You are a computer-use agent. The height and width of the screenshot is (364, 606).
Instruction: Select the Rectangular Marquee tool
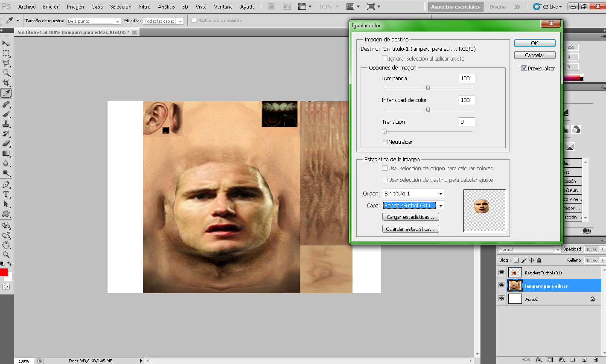point(6,53)
